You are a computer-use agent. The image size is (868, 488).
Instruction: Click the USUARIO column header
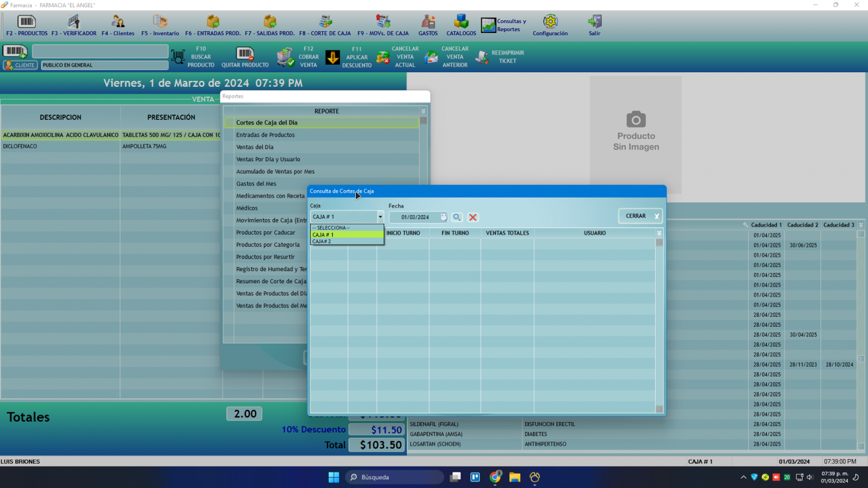[595, 233]
